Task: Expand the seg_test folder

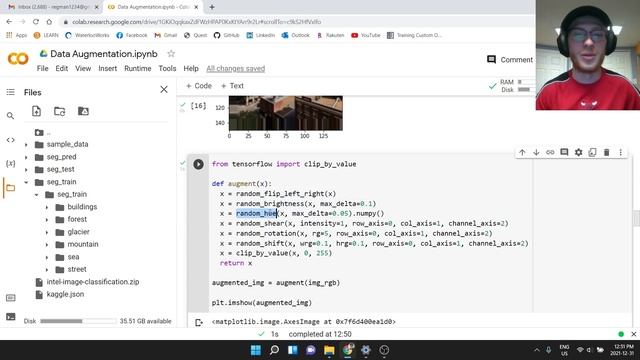Action: (x=27, y=169)
